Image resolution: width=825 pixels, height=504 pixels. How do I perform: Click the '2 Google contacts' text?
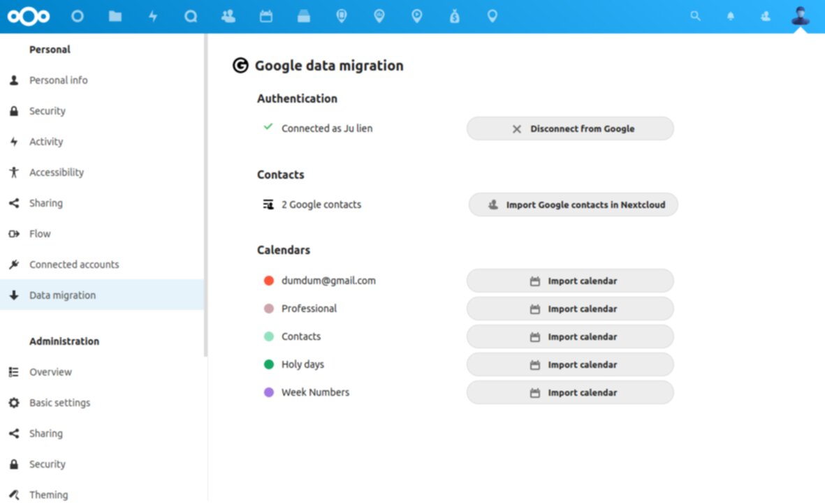(321, 205)
